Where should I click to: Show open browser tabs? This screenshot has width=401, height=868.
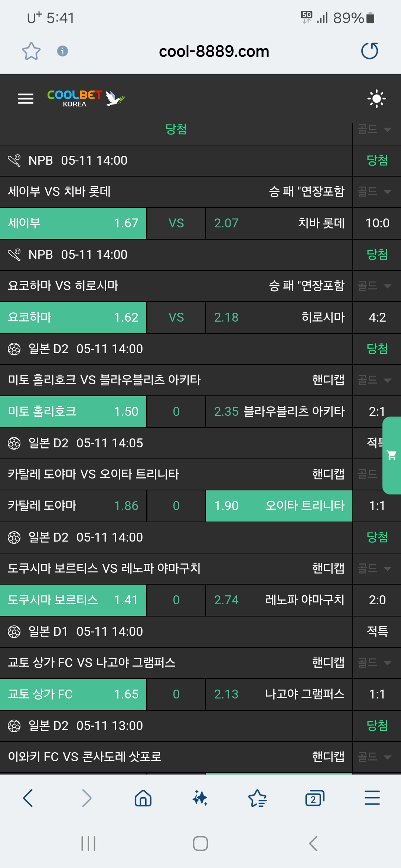coord(314,798)
